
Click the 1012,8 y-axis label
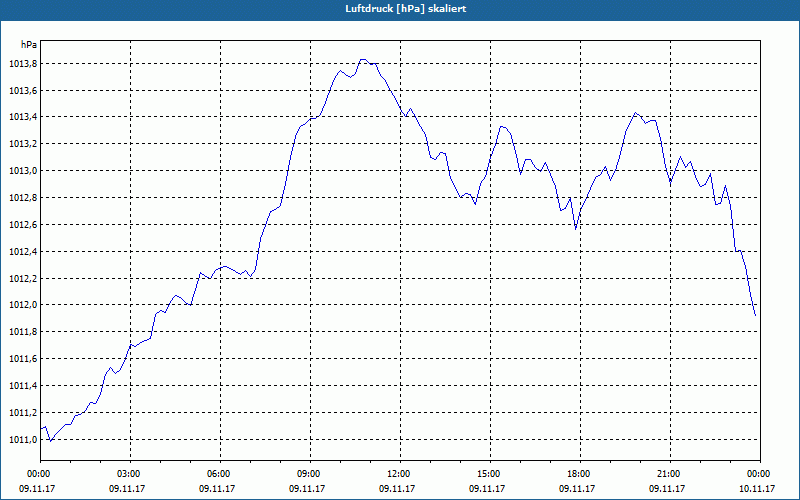click(x=23, y=198)
